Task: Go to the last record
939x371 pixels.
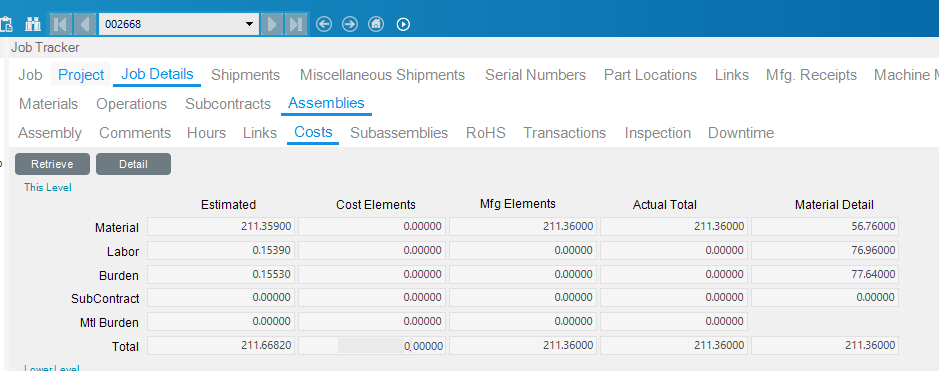Action: 296,25
